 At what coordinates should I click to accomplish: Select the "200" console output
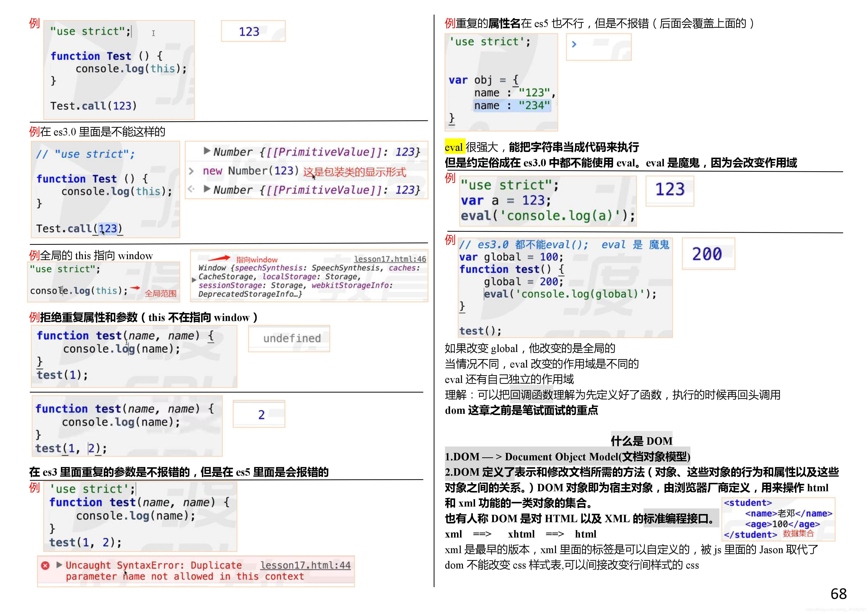click(x=707, y=254)
